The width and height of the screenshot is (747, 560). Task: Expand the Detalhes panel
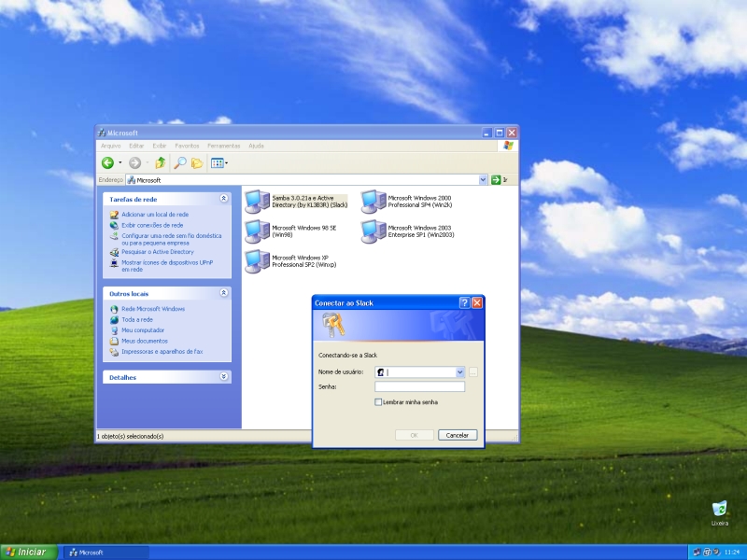224,377
